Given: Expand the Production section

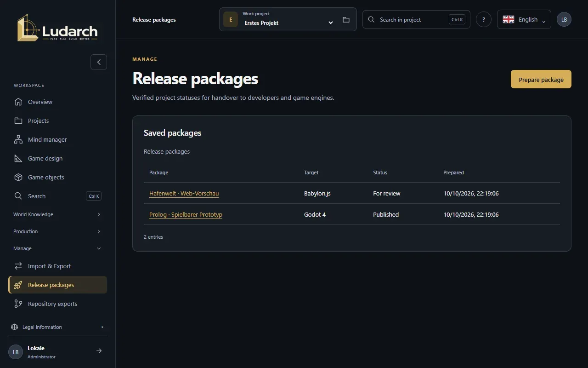Looking at the screenshot, I should tap(57, 231).
